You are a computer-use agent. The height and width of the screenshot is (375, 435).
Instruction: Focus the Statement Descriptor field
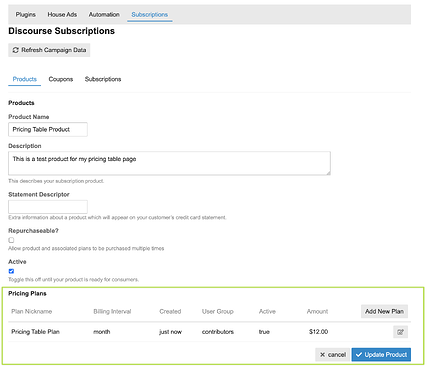pyautogui.click(x=48, y=207)
